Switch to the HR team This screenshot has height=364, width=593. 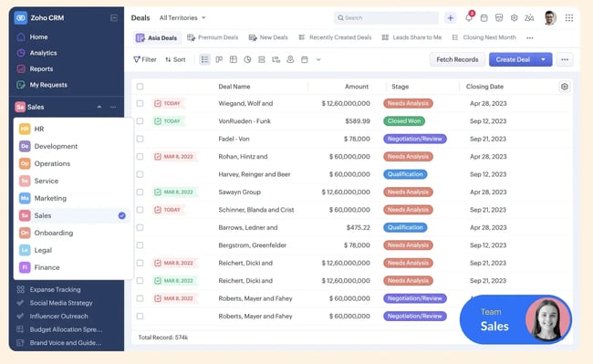coord(73,129)
